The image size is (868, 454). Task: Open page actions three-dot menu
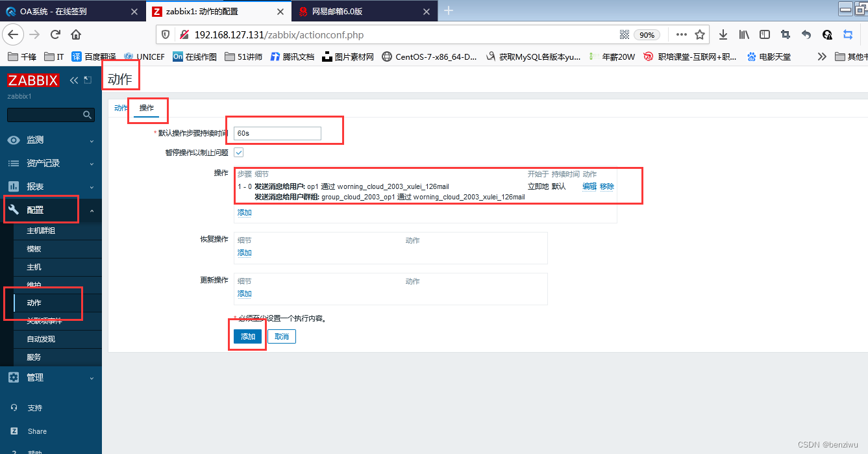pos(681,34)
